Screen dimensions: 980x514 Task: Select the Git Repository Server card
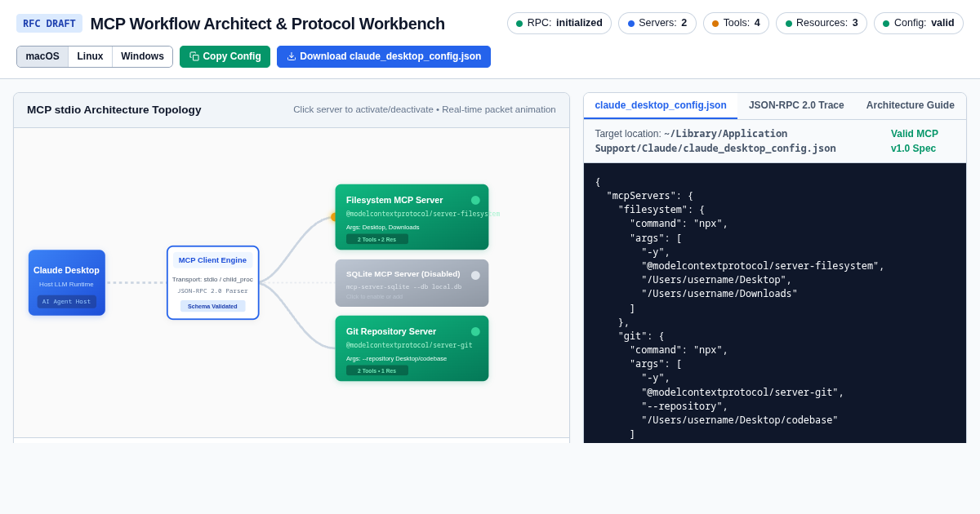coord(412,348)
